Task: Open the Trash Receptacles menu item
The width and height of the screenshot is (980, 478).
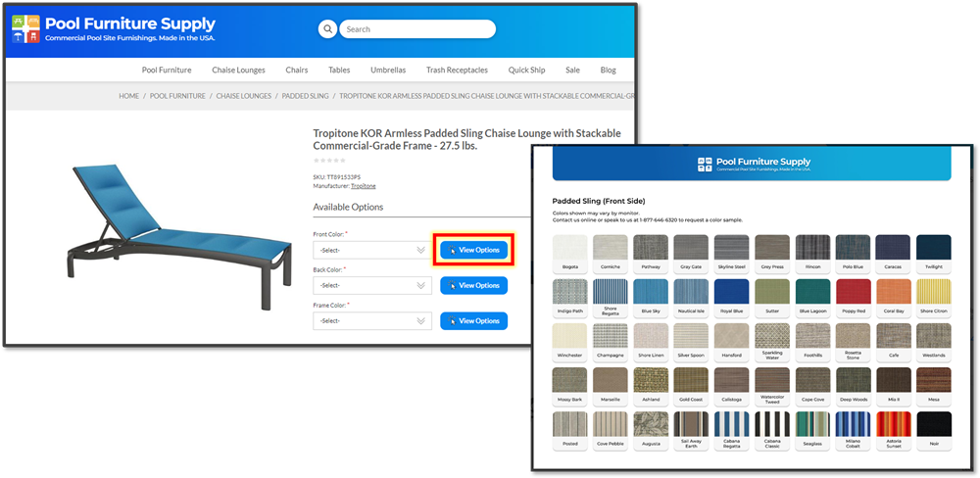Action: (457, 70)
